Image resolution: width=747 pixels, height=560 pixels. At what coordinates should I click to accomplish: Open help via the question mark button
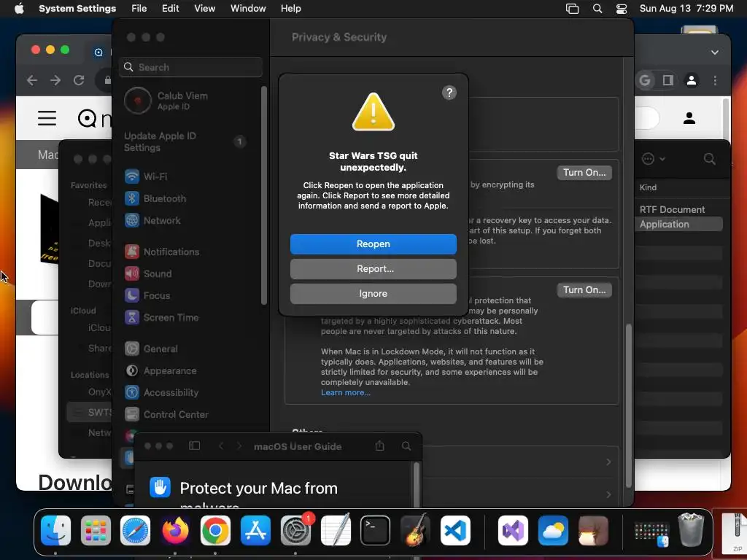(x=449, y=93)
